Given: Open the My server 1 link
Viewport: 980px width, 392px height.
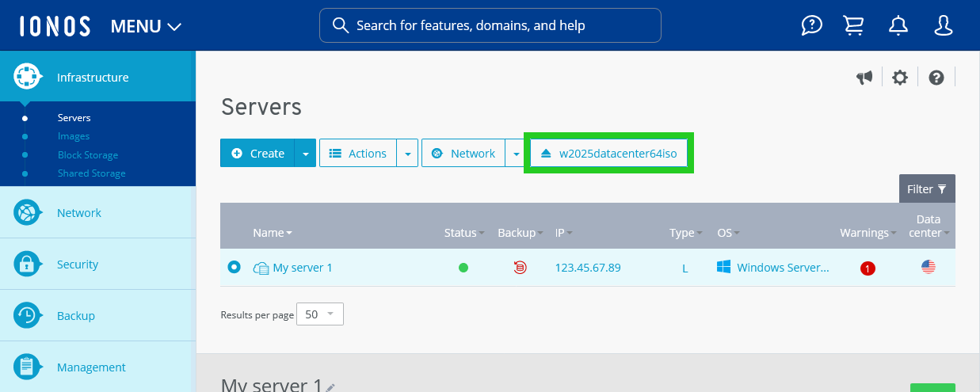Looking at the screenshot, I should (303, 268).
